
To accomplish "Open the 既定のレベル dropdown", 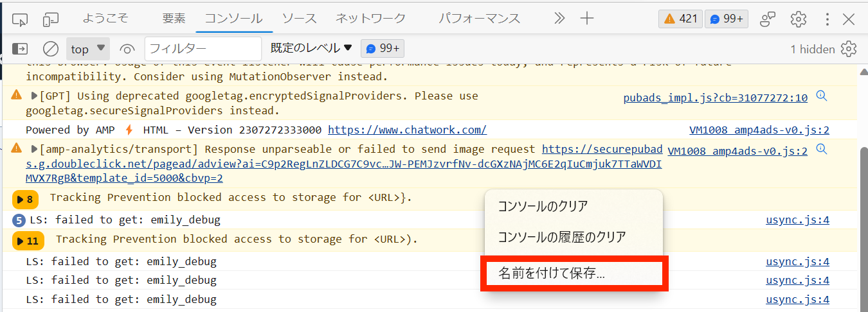I will [311, 48].
